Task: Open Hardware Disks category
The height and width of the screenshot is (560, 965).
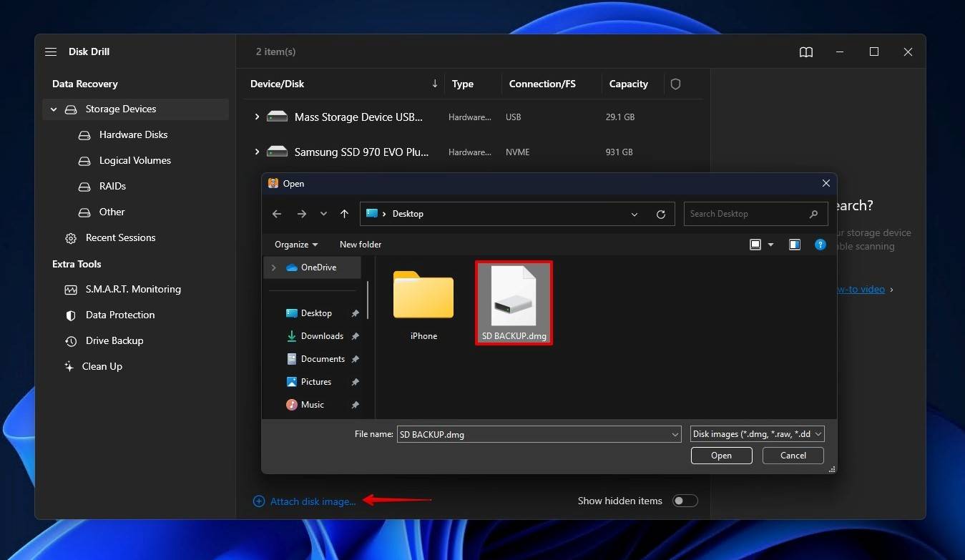Action: click(x=133, y=135)
